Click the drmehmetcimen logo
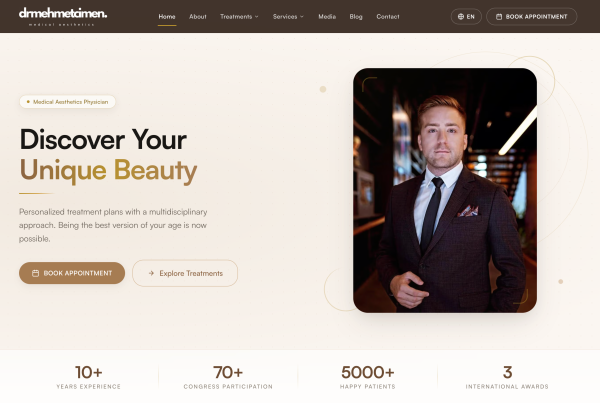Image resolution: width=600 pixels, height=403 pixels. click(63, 16)
